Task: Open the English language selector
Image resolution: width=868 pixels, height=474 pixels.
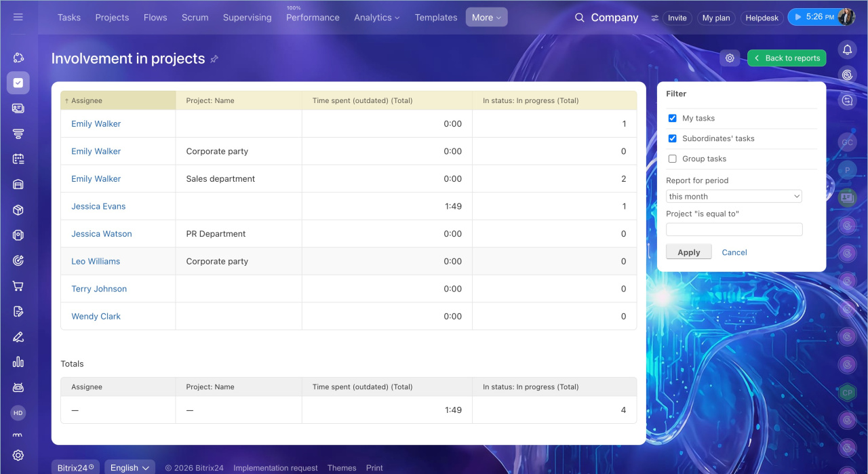Action: click(130, 468)
